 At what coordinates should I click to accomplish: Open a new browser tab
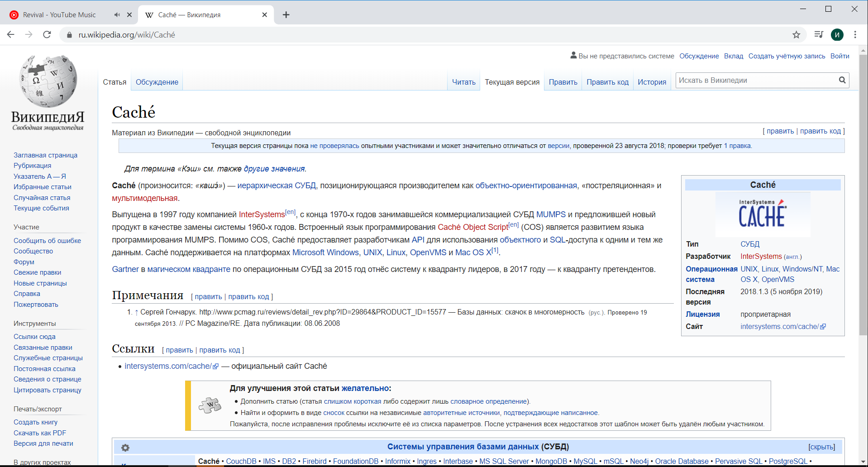point(286,14)
